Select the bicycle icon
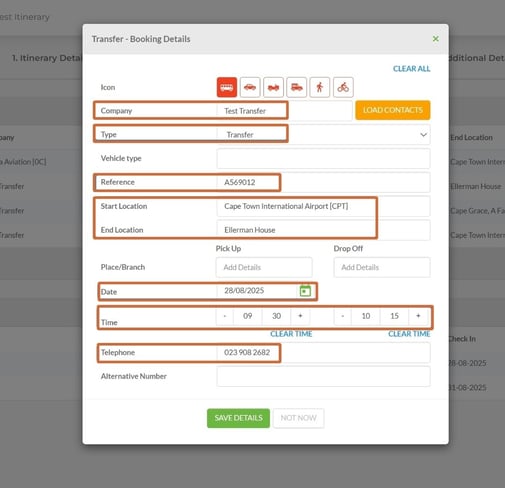505x488 pixels. 343,87
